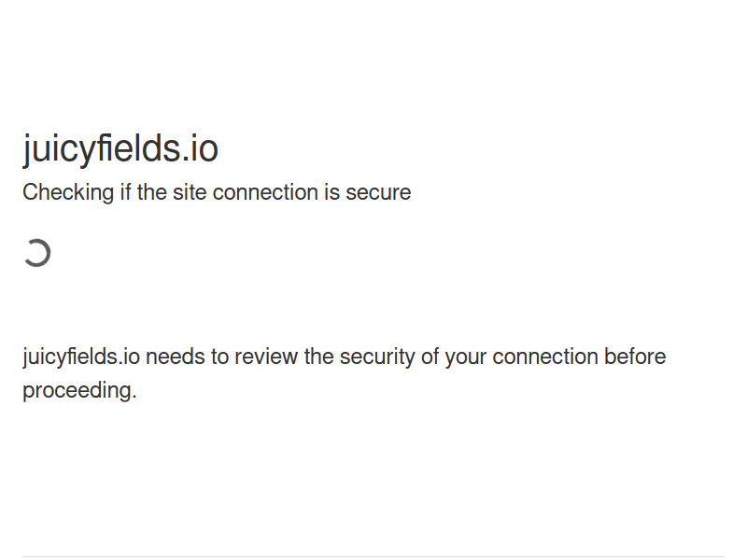Click the juicyfields.io page heading
This screenshot has height=560, width=747.
(x=120, y=149)
